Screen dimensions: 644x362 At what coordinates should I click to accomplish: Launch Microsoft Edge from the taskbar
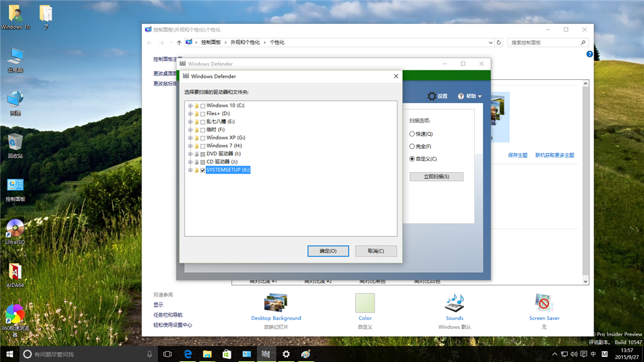[x=187, y=354]
